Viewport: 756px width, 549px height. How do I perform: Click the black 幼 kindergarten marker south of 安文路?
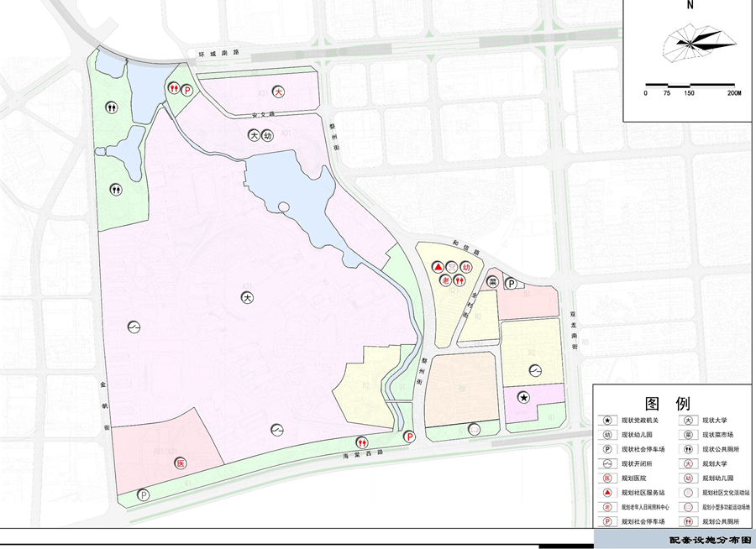(x=267, y=135)
